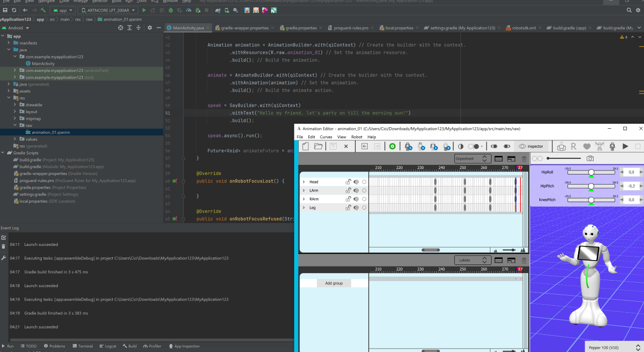Run app with green play button
The height and width of the screenshot is (352, 644).
click(144, 10)
